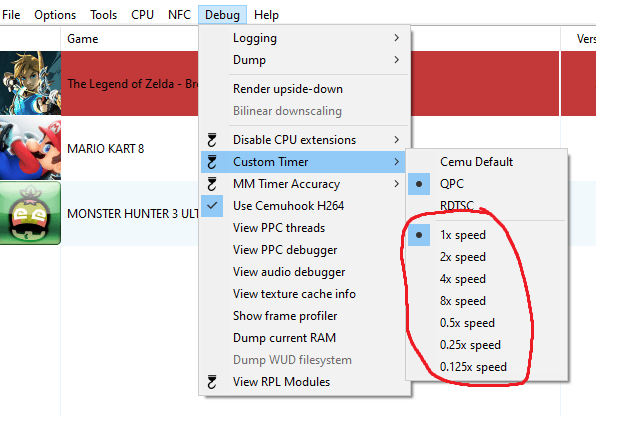Open the CPU menu
The width and height of the screenshot is (643, 438).
[142, 15]
